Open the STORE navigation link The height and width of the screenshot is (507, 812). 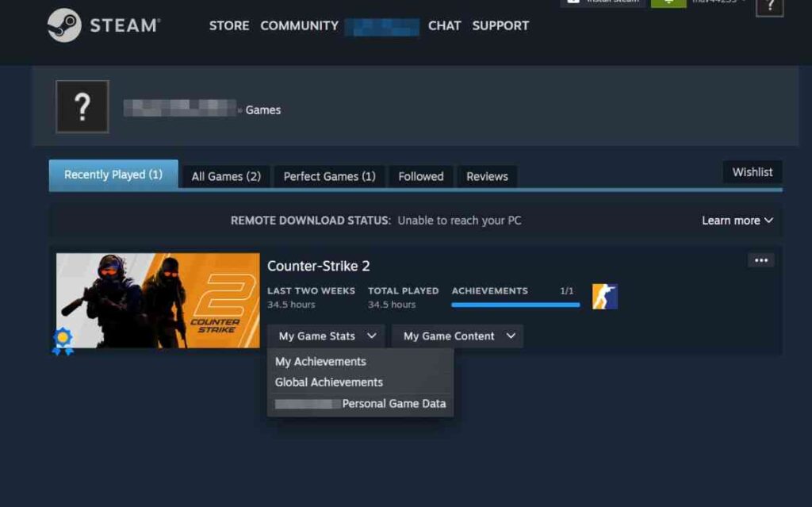(229, 25)
